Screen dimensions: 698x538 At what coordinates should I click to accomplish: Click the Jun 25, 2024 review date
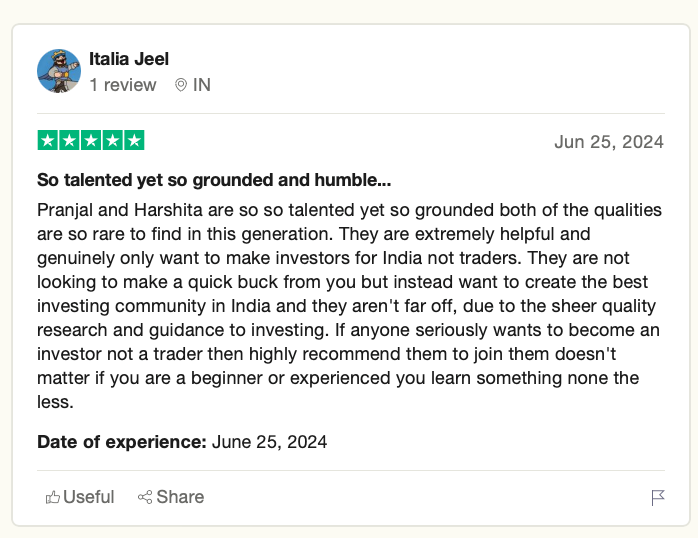tap(608, 142)
